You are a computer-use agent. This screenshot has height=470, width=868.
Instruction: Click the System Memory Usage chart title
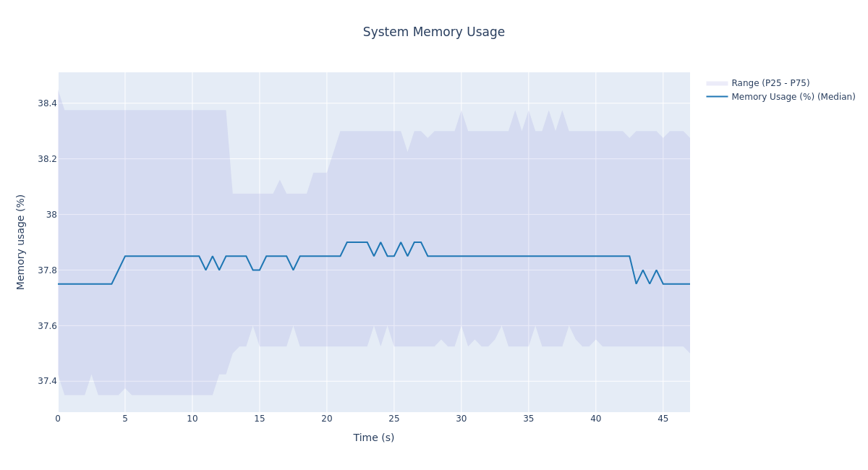(434, 33)
